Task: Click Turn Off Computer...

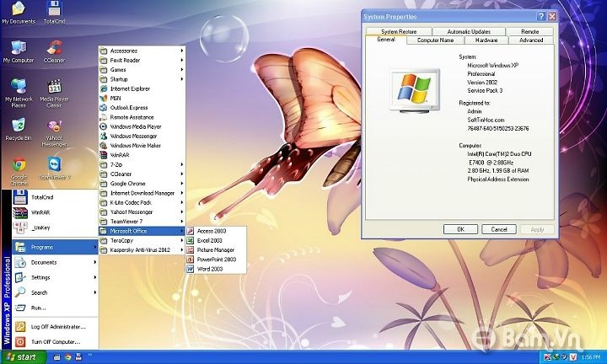Action: (x=55, y=342)
